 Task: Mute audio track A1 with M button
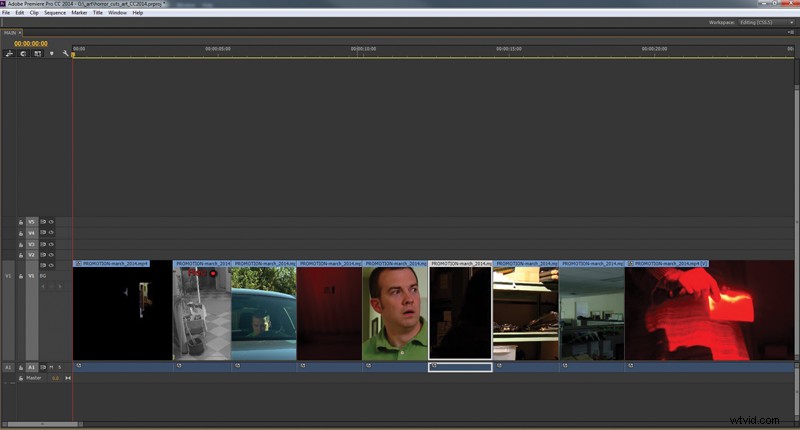pos(51,367)
